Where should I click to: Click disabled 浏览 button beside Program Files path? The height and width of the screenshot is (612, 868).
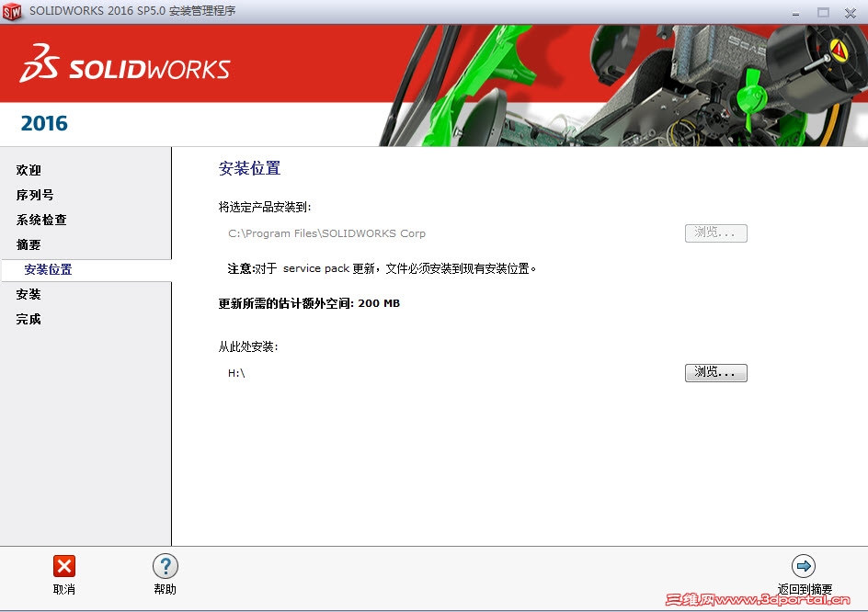(x=715, y=233)
